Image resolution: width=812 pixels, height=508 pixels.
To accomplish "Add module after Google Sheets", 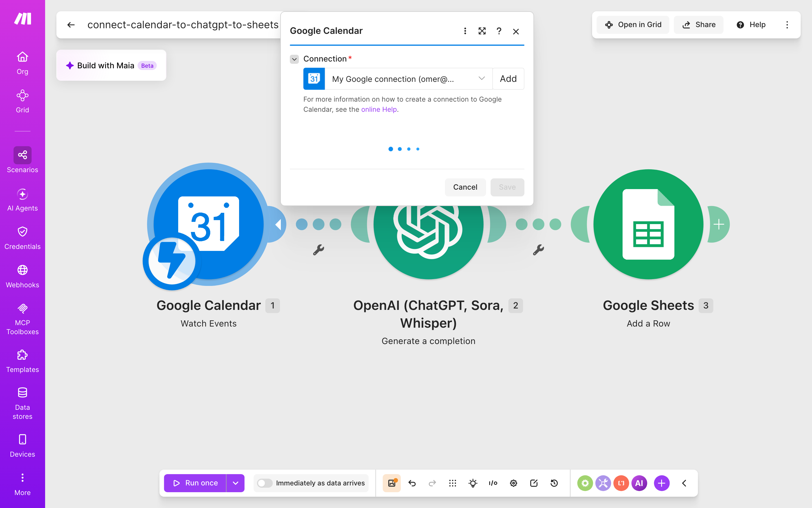I will [x=719, y=224].
